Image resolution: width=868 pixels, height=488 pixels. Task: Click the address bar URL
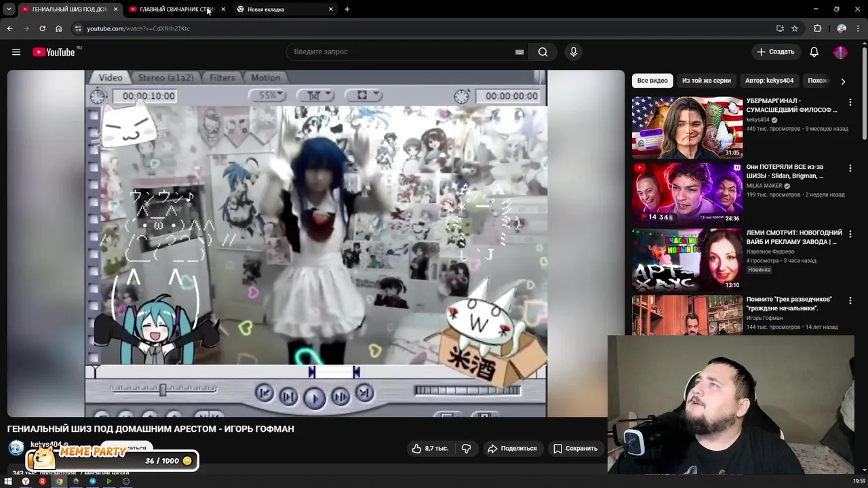pyautogui.click(x=138, y=28)
